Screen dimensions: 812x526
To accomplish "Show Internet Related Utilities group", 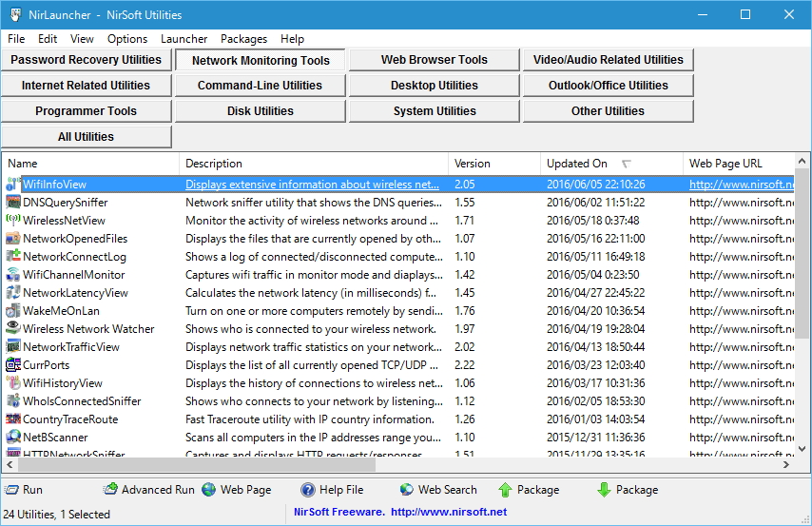I will tap(86, 86).
